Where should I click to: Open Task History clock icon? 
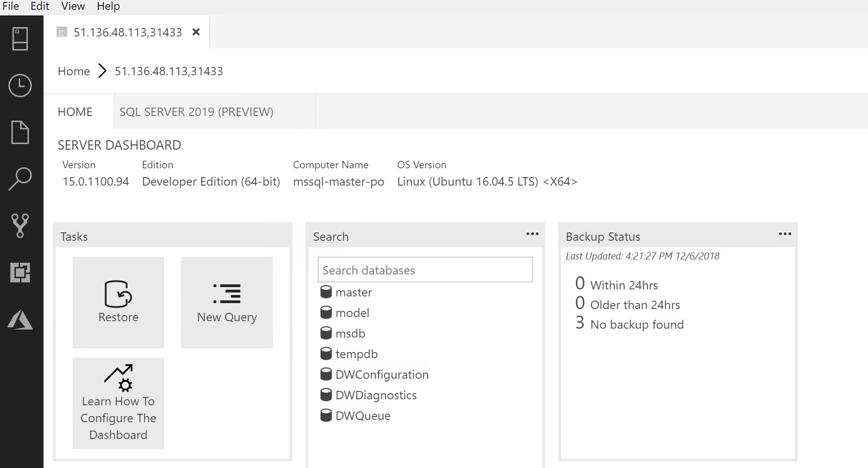point(20,86)
